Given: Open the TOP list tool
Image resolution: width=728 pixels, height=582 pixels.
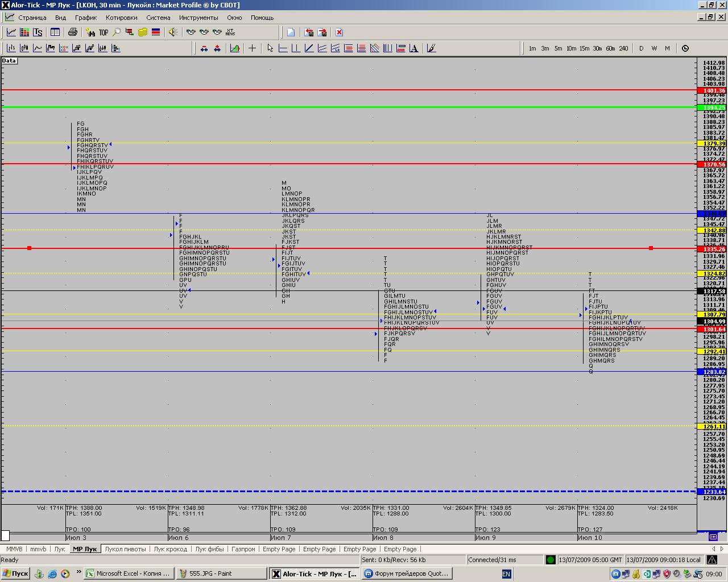Looking at the screenshot, I should tap(104, 32).
